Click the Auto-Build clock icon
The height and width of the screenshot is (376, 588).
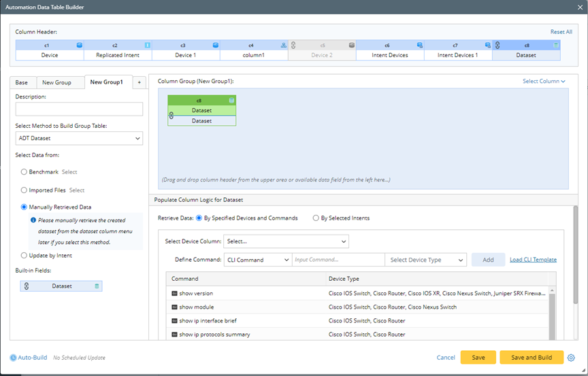(14, 358)
